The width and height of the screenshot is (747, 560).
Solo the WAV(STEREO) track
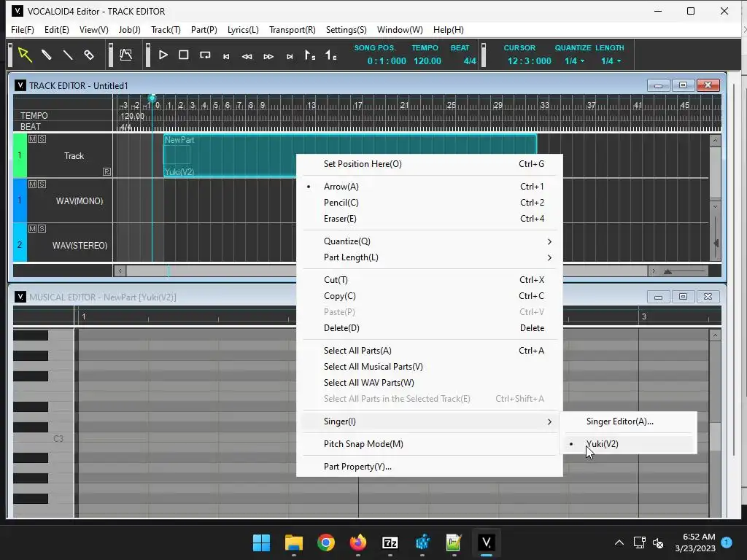42,228
